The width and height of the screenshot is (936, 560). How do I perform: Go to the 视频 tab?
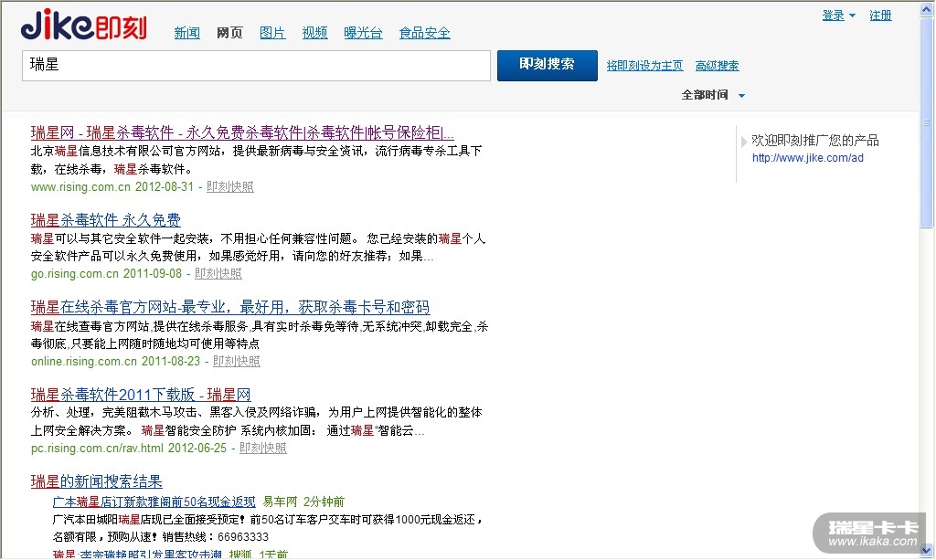click(x=314, y=33)
